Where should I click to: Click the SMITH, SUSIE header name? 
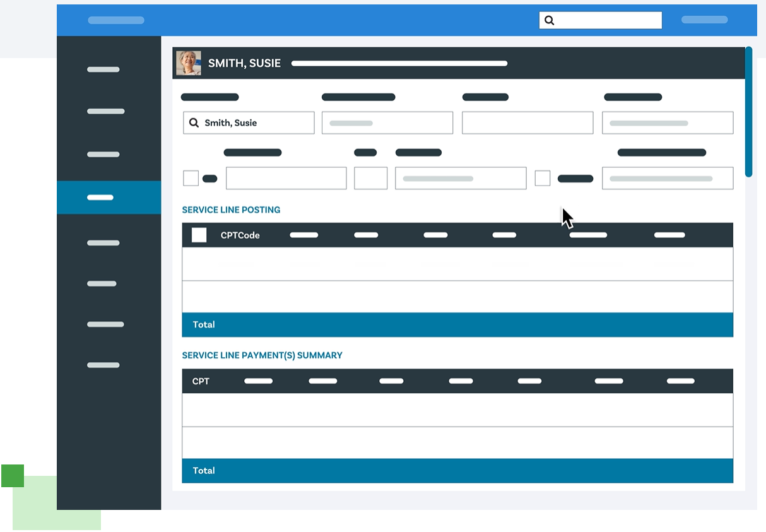[244, 63]
